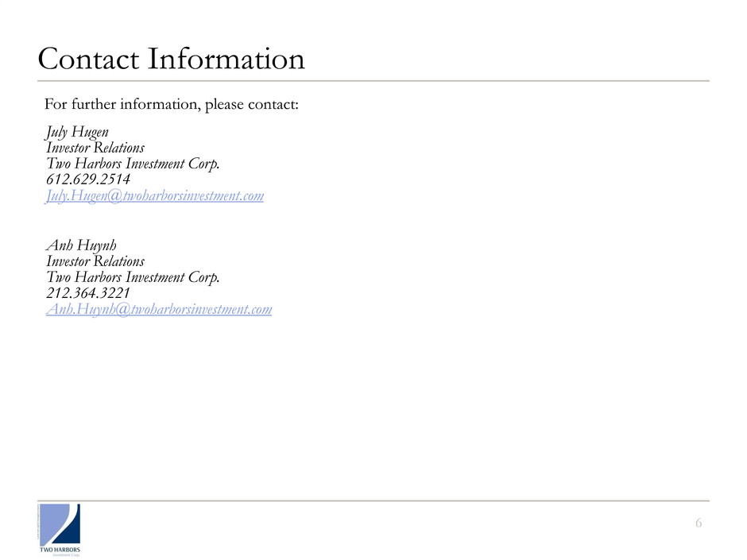The image size is (747, 560).
Task: Click July Hugen's email address link
Action: click(x=155, y=195)
